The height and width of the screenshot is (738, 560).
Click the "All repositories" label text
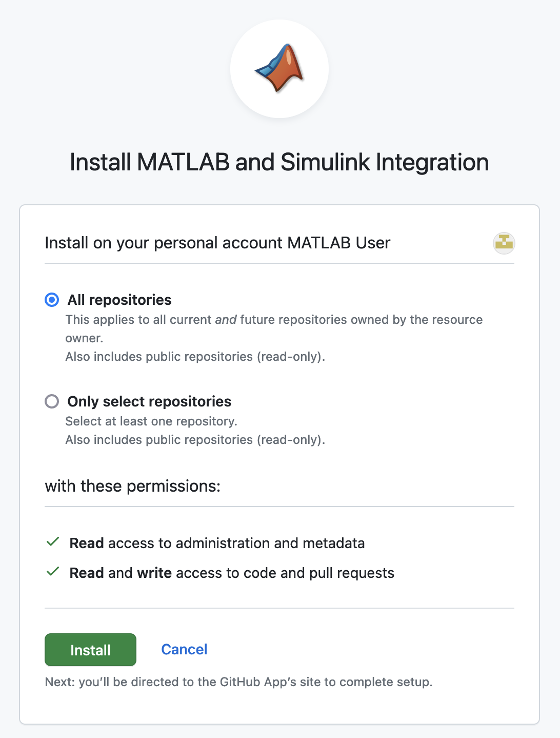119,300
